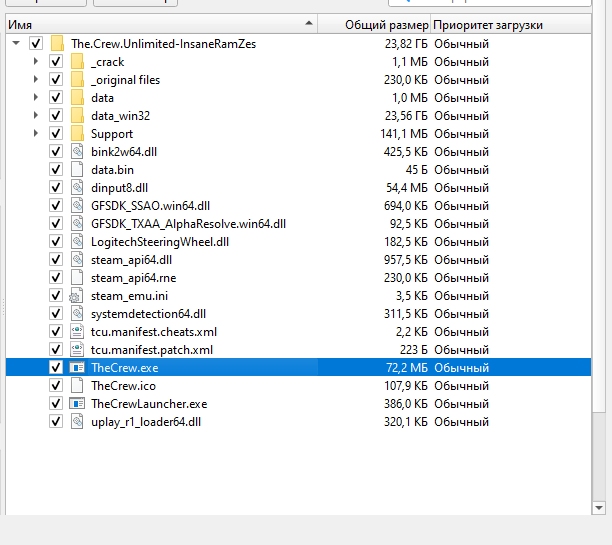The width and height of the screenshot is (612, 545).
Task: Click the Support folder icon
Action: point(77,134)
